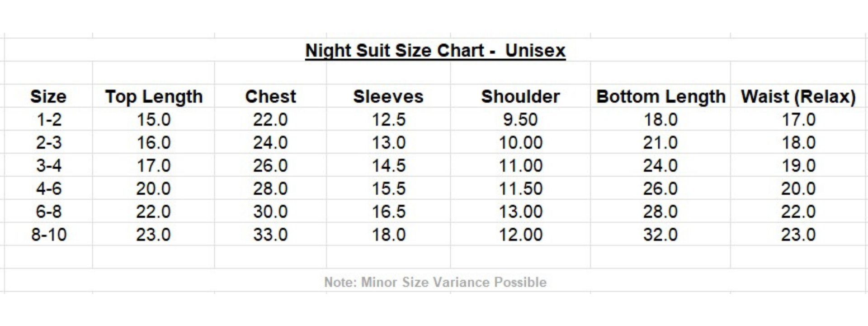Click the Minor Size Variance note
Viewport: 868px width, 326px height.
pyautogui.click(x=435, y=282)
